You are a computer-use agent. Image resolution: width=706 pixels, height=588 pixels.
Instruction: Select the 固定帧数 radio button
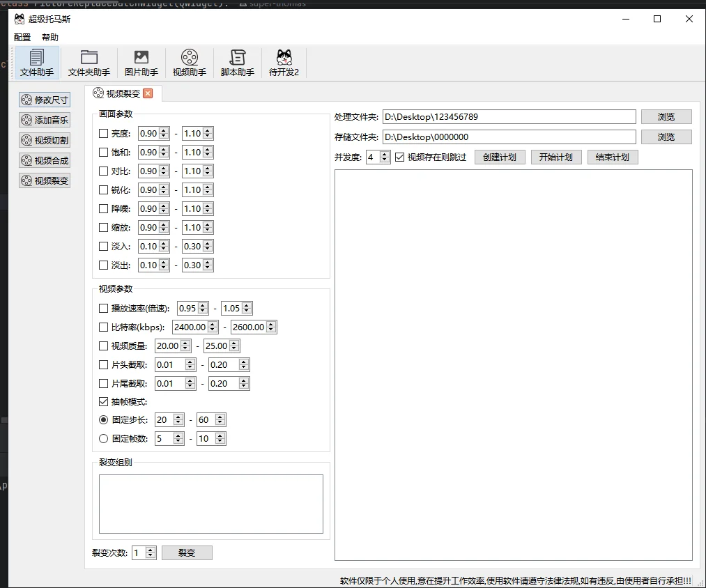104,438
